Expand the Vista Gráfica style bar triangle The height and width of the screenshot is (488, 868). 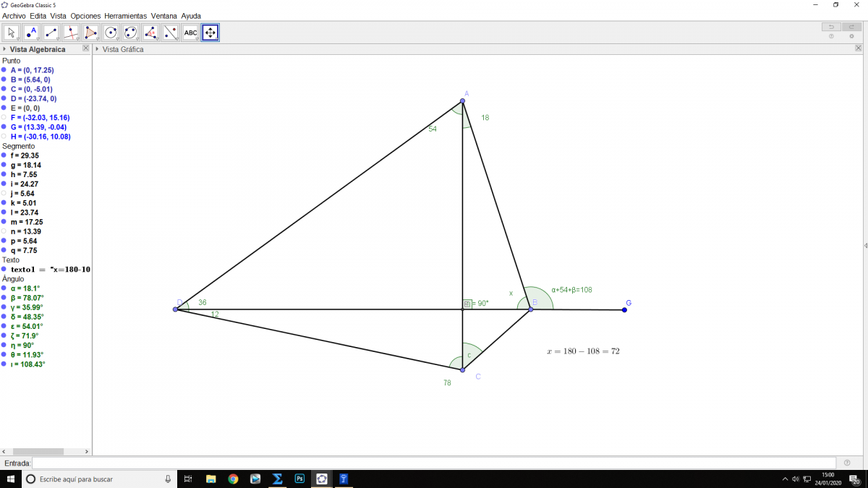tap(97, 49)
